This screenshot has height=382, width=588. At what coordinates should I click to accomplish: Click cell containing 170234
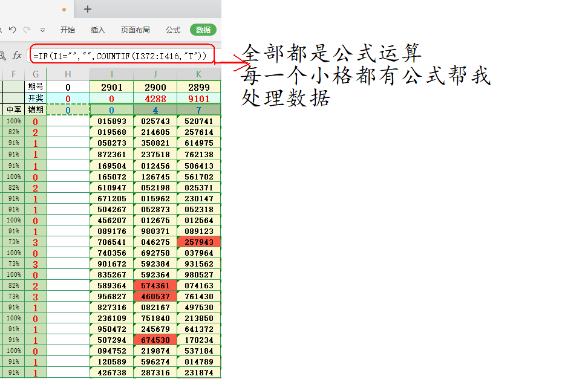[199, 340]
